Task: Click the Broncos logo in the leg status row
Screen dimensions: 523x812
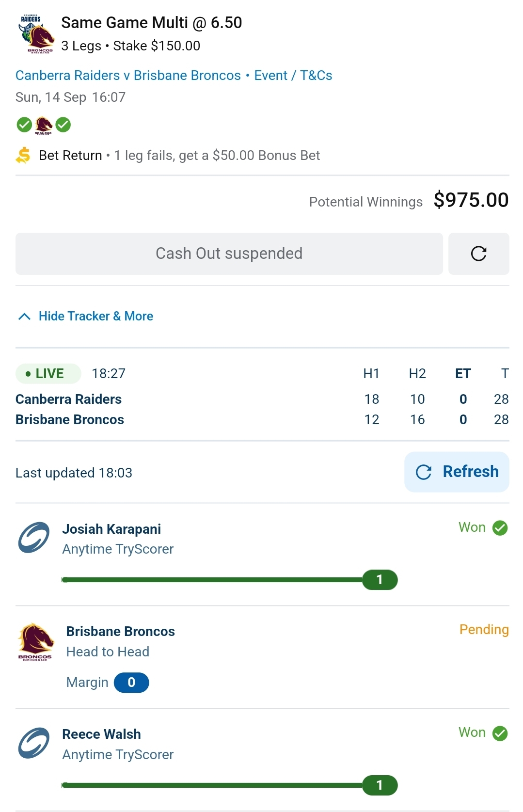Action: 44,125
